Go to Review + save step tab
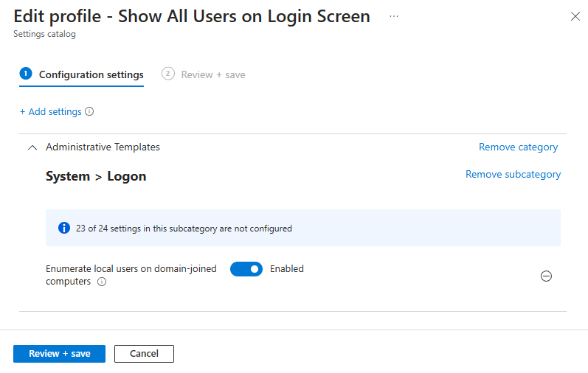 (x=213, y=74)
